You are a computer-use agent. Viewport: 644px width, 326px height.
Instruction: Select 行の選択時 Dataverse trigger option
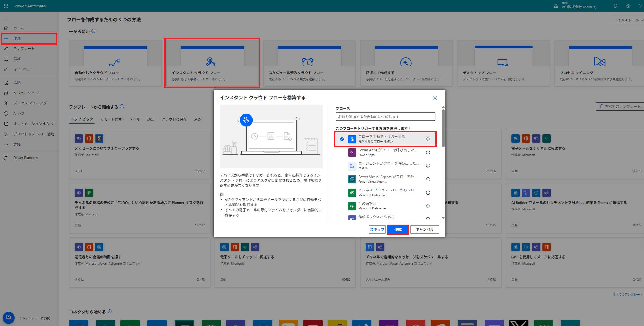385,206
